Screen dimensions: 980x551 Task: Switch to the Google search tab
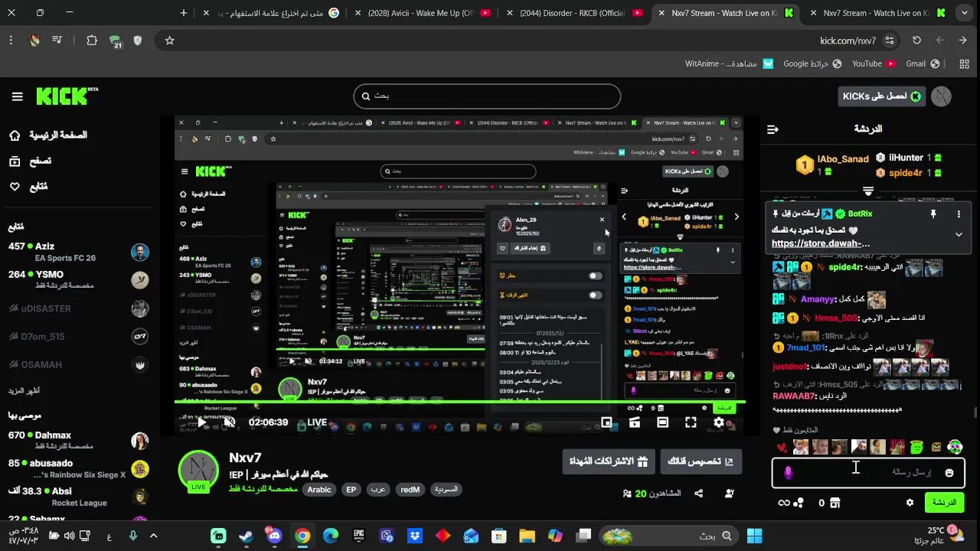point(272,13)
